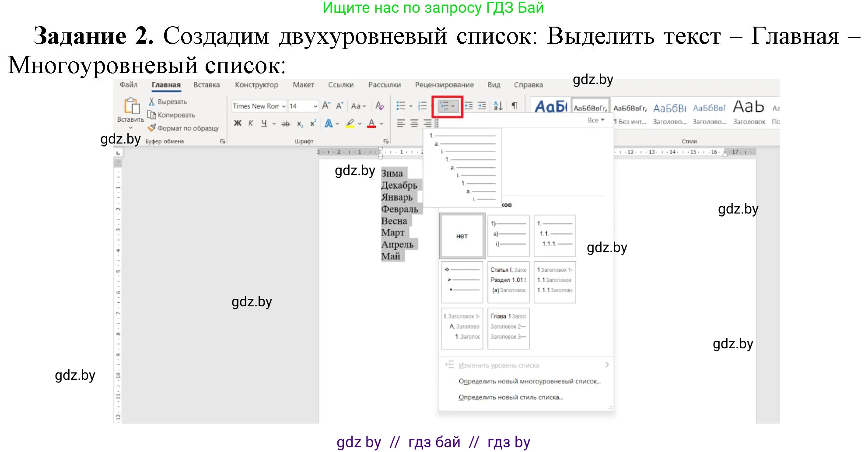Open the font size dropdown
Viewport: 868px width, 452px height.
click(316, 105)
